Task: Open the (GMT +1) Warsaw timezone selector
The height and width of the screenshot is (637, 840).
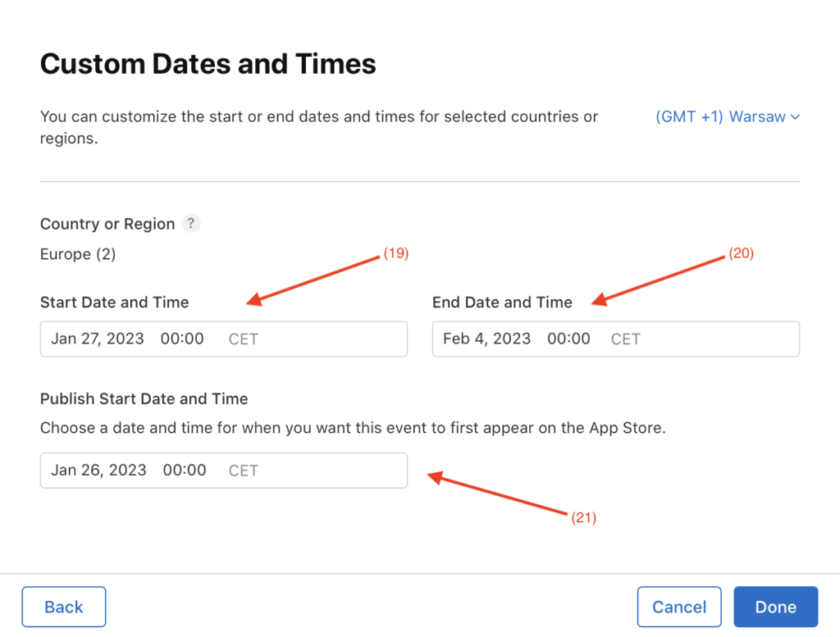Action: [x=720, y=116]
